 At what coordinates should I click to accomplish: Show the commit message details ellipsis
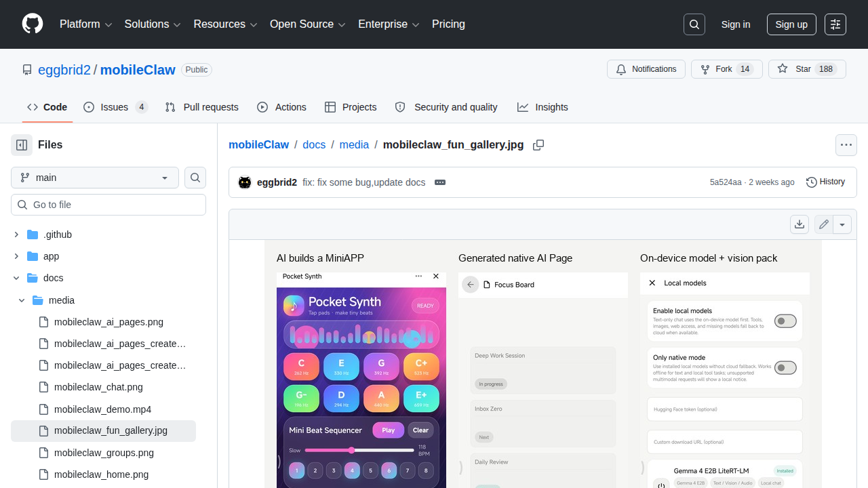440,182
